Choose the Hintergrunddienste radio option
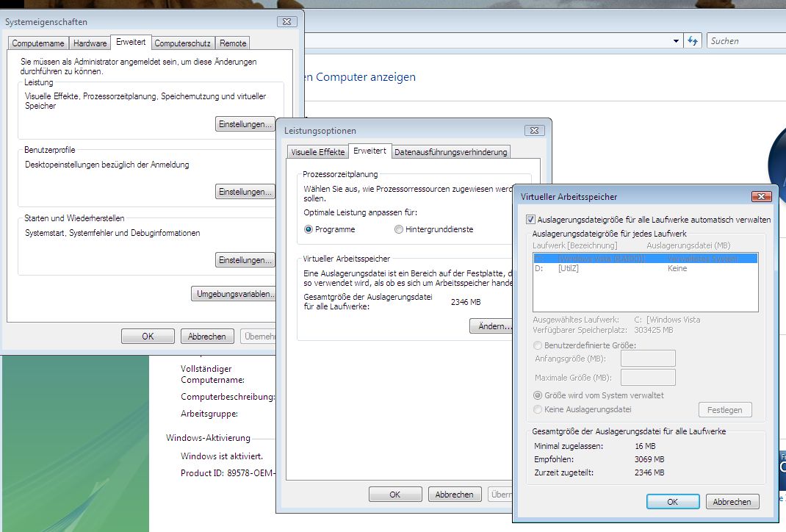This screenshot has width=786, height=532. click(x=399, y=229)
